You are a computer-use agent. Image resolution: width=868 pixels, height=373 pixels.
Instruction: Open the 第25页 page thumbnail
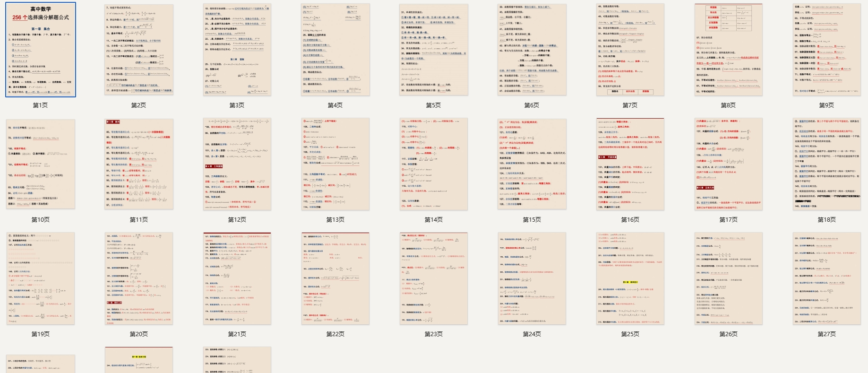coord(630,278)
